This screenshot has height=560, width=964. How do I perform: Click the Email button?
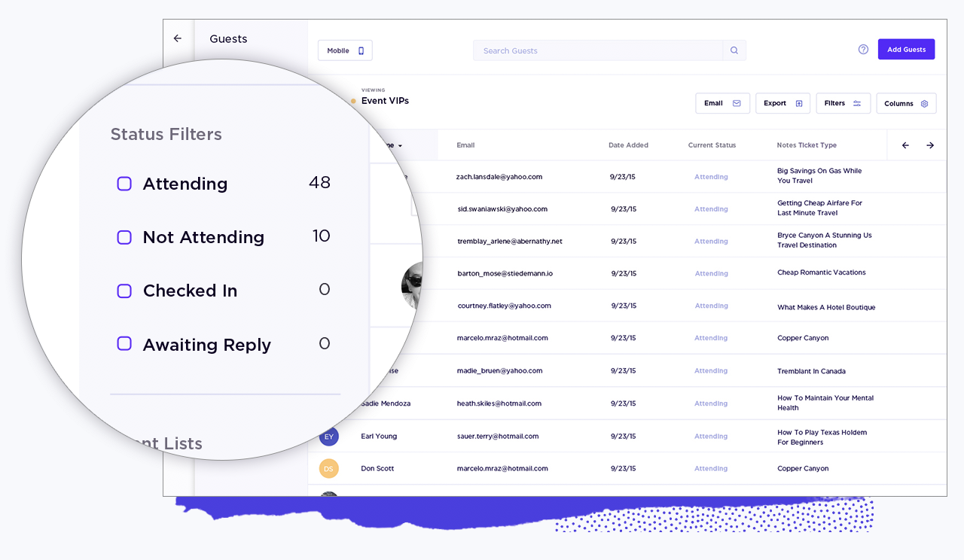[721, 103]
